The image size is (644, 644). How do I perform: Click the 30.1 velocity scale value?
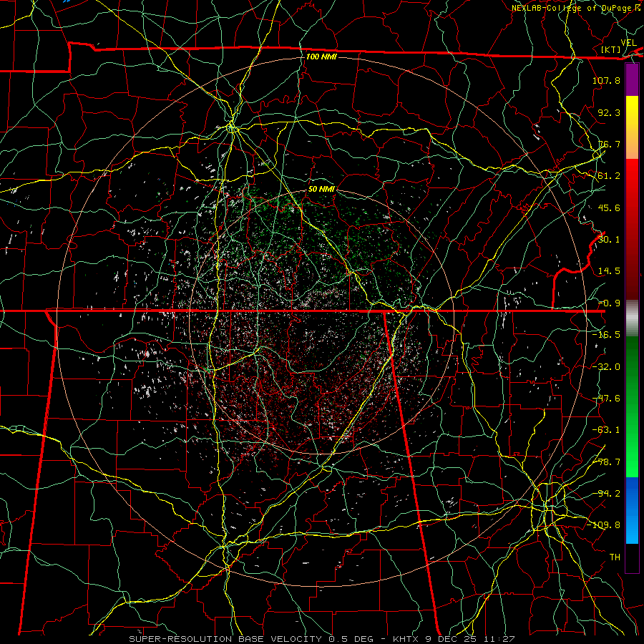click(609, 240)
